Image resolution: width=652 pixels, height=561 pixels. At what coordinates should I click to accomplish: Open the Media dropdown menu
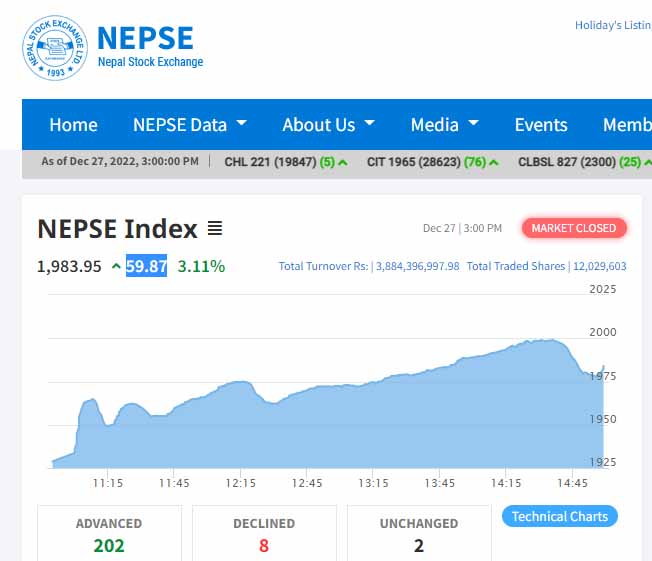(444, 125)
